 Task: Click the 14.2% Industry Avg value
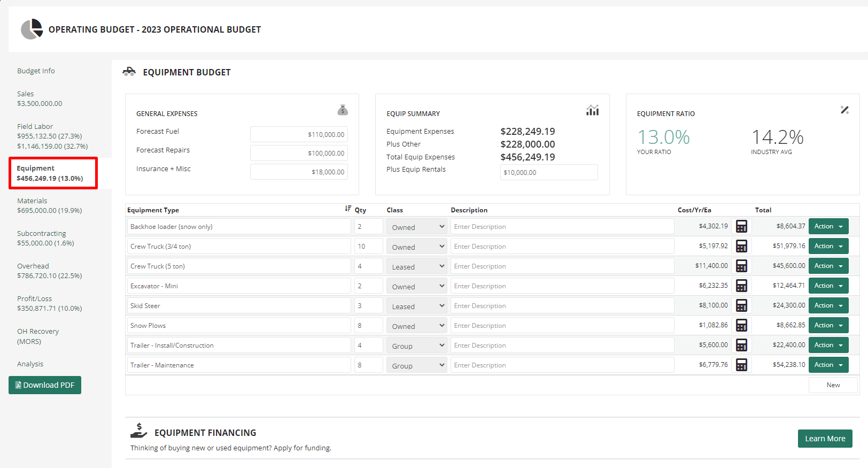(778, 137)
